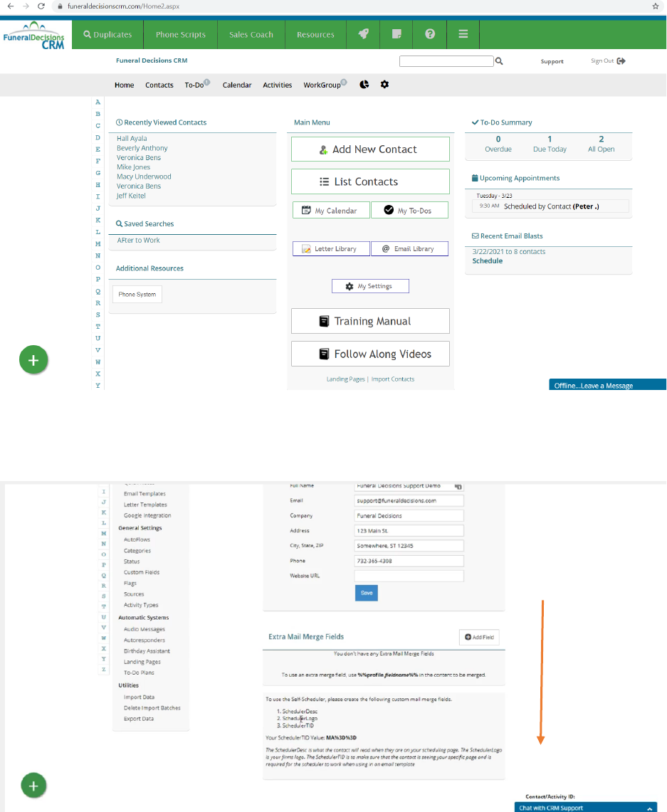Select Autoresponders in the settings sidebar

[144, 640]
